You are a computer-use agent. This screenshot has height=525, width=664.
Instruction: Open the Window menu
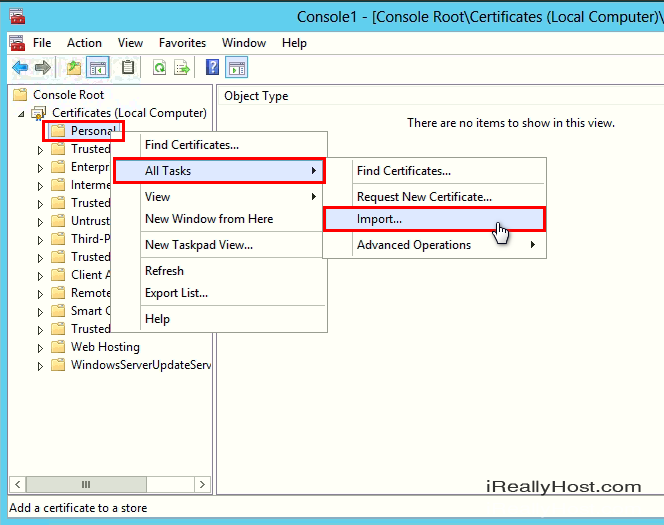tap(244, 43)
